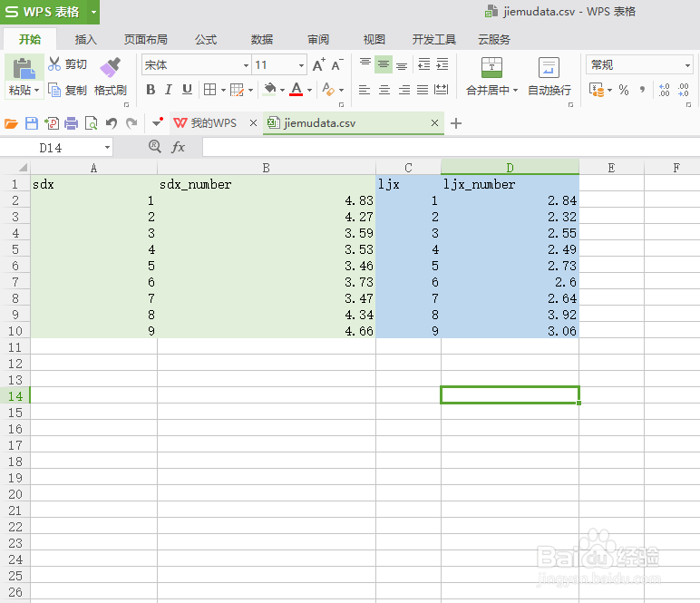
Task: Open number format 常规 dropdown
Action: pos(688,65)
